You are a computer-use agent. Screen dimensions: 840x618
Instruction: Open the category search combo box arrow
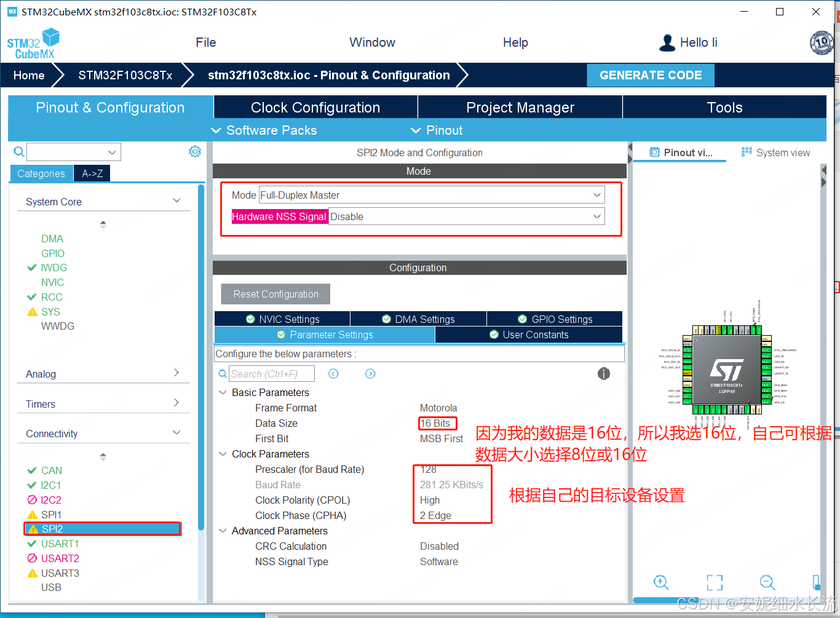(112, 152)
